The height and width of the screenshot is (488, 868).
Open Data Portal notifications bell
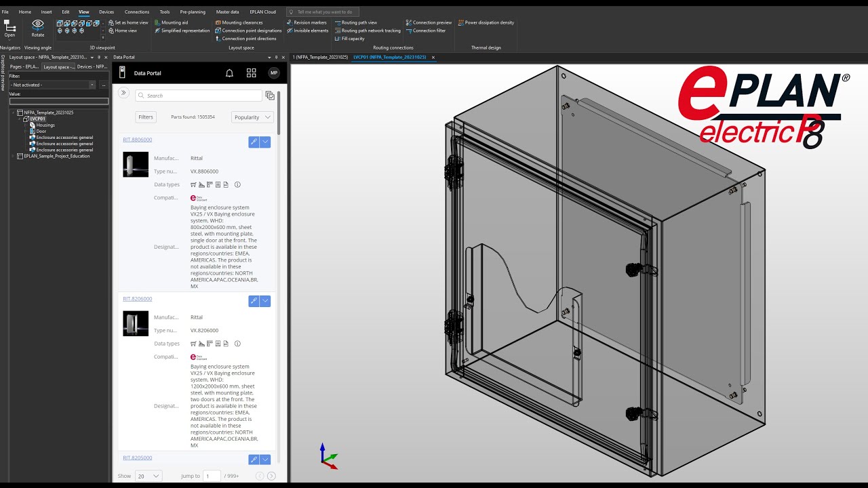tap(229, 73)
